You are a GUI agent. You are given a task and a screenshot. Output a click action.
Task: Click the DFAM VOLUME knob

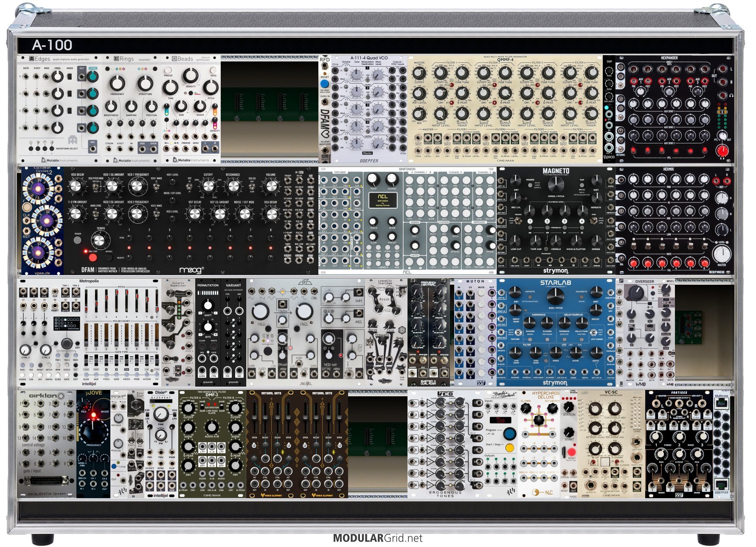tap(270, 186)
